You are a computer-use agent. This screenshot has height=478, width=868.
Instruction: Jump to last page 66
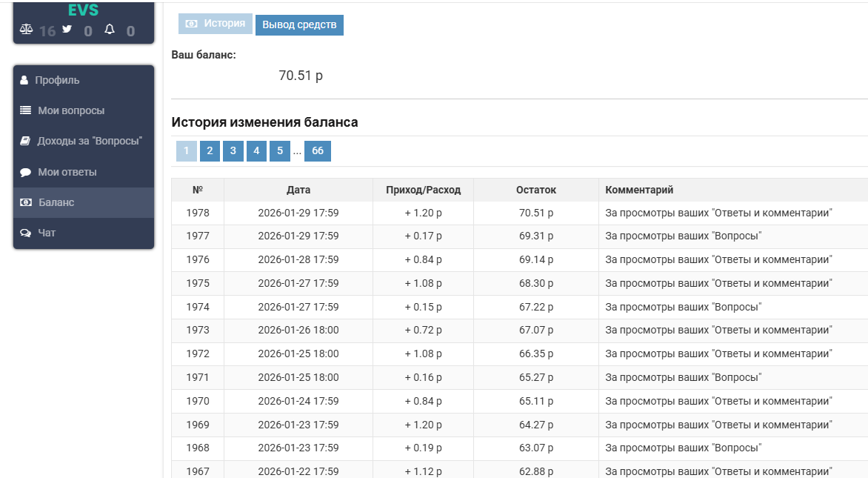coord(318,150)
